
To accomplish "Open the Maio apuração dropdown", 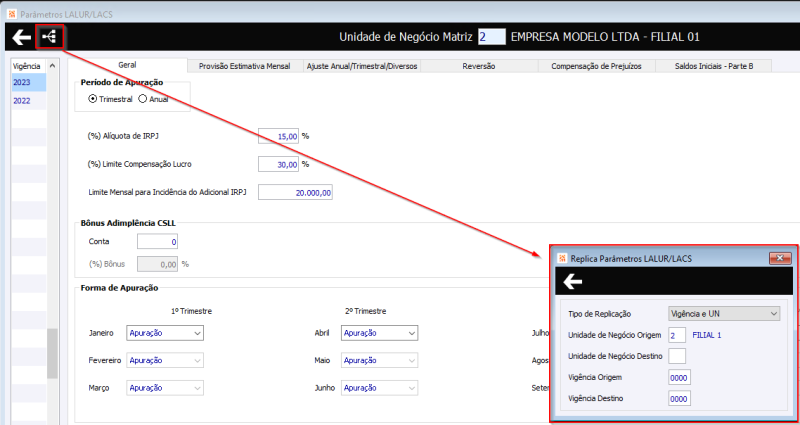I will pos(379,360).
